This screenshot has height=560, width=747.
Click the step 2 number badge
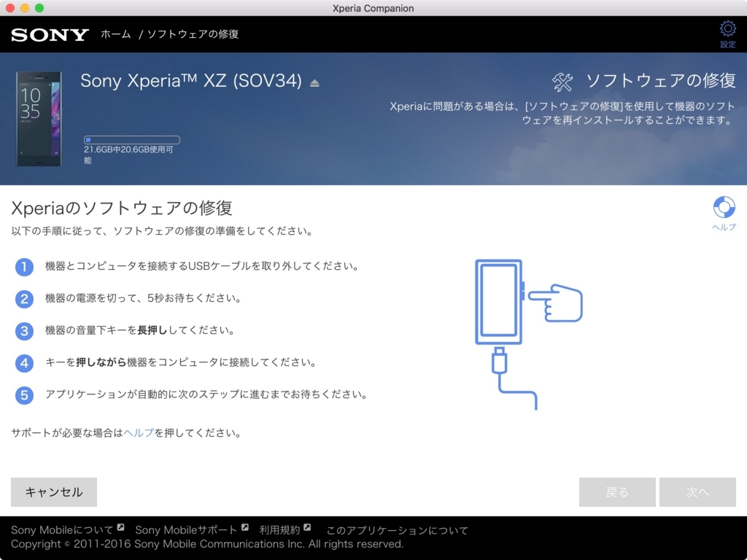click(x=24, y=299)
